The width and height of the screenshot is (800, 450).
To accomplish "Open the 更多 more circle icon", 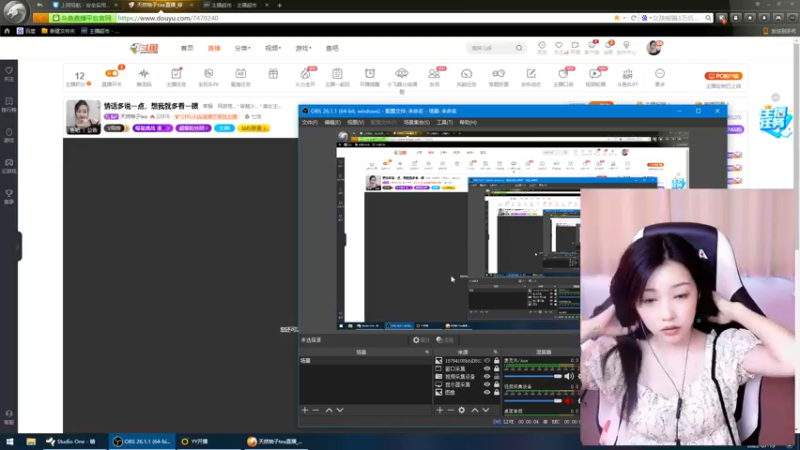I will tap(660, 73).
